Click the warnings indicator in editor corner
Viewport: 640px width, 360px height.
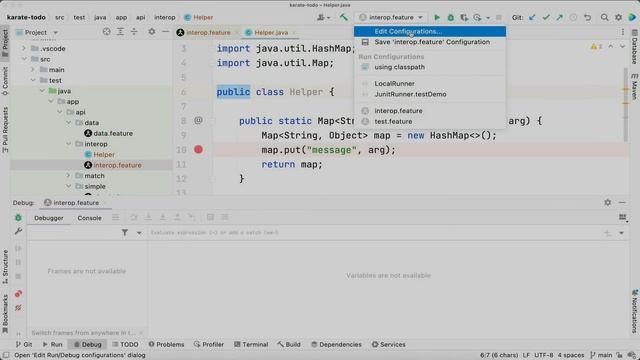pos(596,47)
